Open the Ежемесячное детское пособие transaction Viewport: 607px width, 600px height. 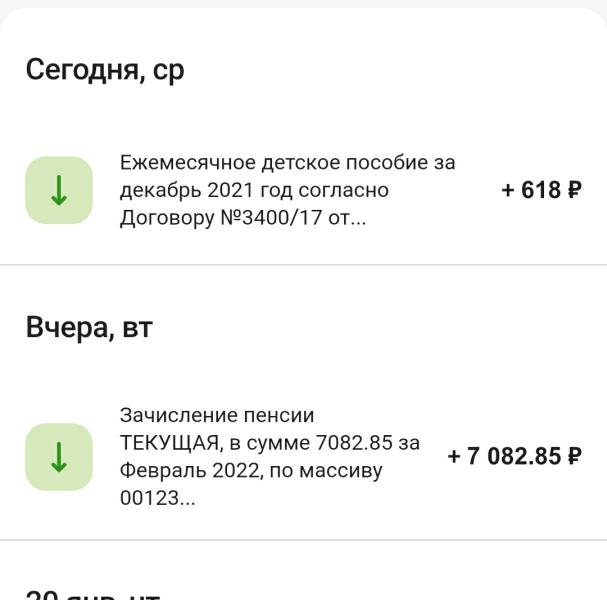pos(304,190)
